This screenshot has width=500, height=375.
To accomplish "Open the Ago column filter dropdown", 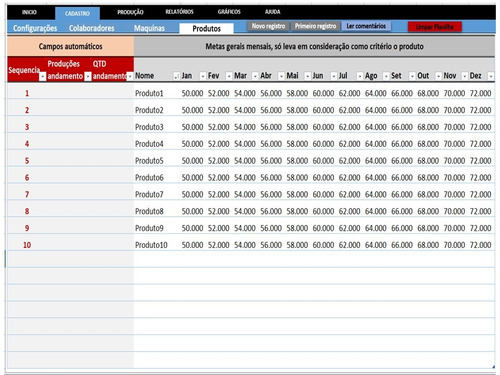I will pos(386,76).
